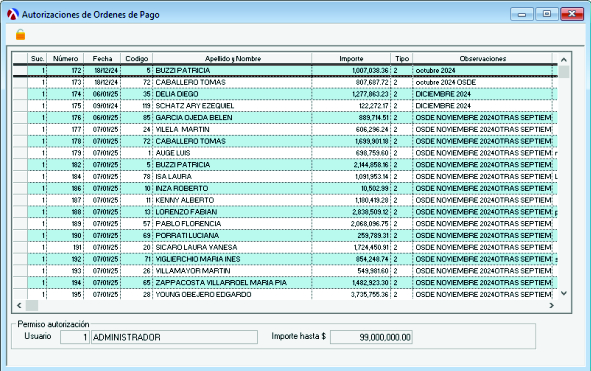
Task: Select the VIGLIERCHIO MARIA INES row
Action: pyautogui.click(x=285, y=259)
